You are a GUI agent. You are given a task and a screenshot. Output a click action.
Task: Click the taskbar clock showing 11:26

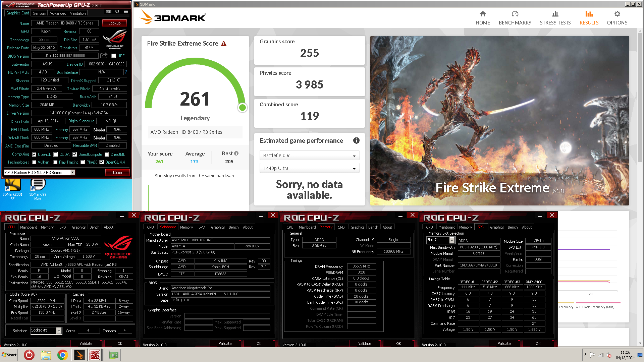tap(625, 355)
